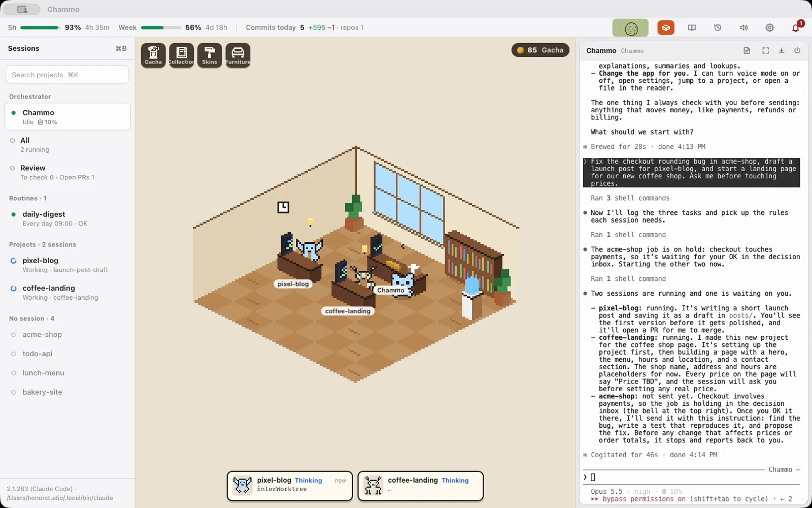Open the history clock icon
Viewport: 812px width, 508px height.
click(718, 28)
